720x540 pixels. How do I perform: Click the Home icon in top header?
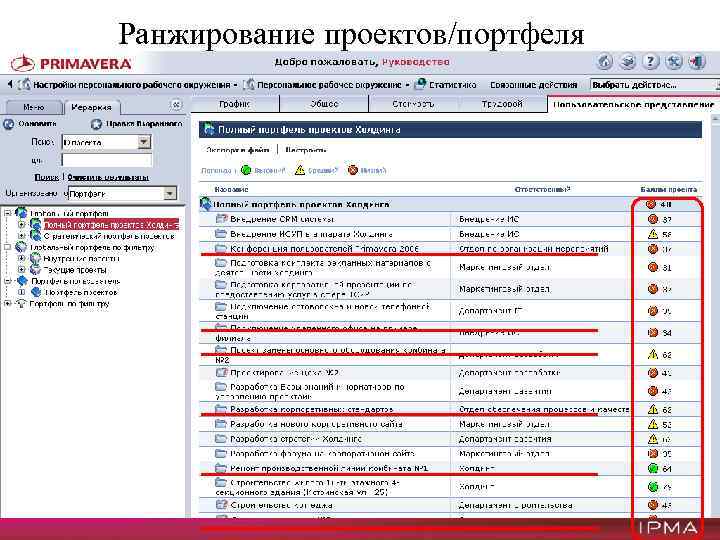point(605,62)
